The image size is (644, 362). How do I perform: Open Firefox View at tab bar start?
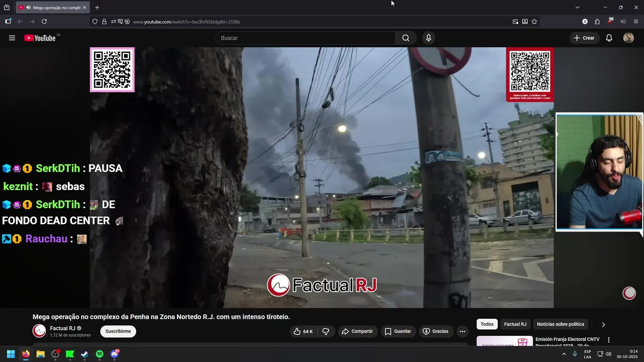pyautogui.click(x=7, y=8)
